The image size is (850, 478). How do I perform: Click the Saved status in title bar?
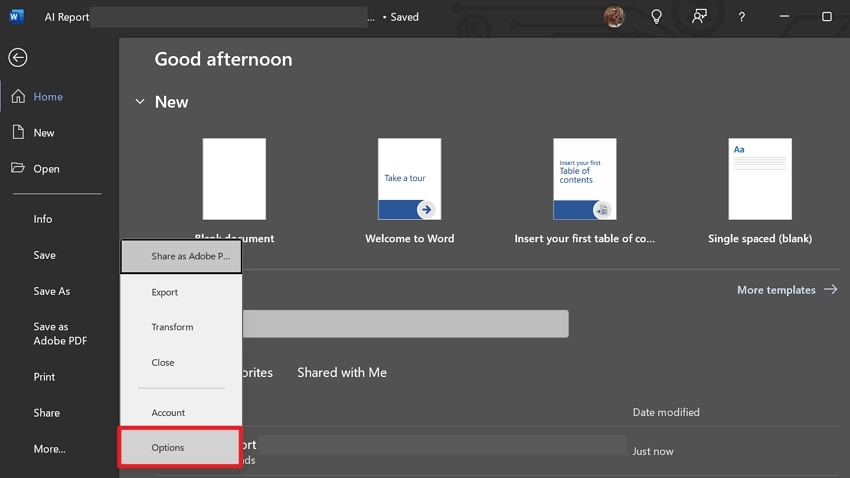coord(404,17)
